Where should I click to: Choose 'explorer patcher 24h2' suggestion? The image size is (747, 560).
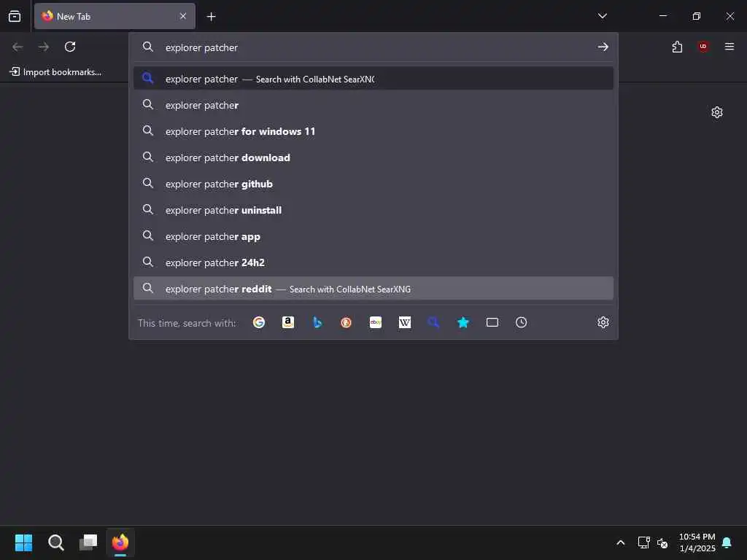coord(373,262)
